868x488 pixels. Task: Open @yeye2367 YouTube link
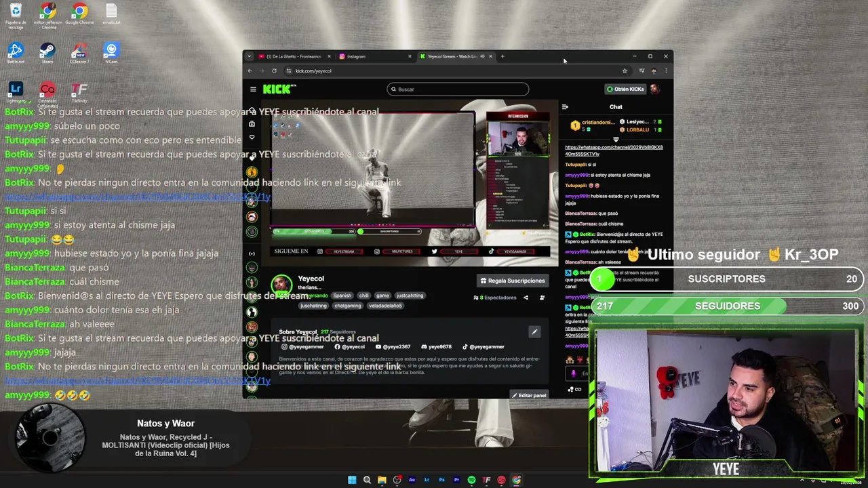pos(393,346)
